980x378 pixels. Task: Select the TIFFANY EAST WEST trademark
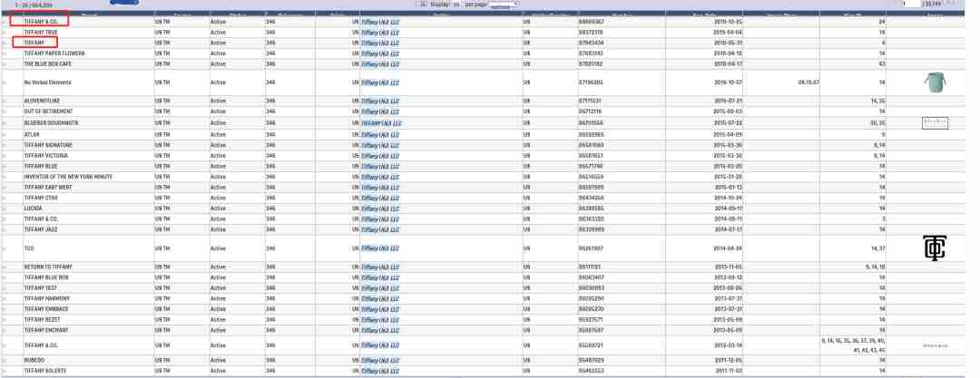48,188
